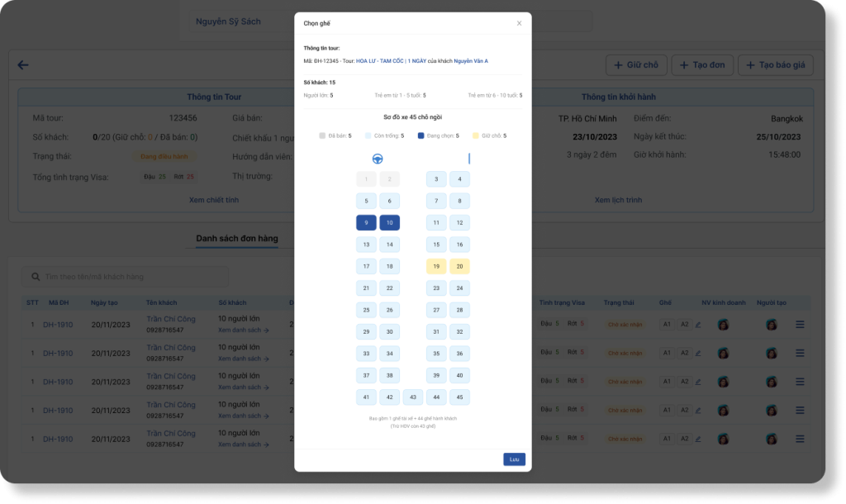Switch to Danh sách đơn hàng tab
The height and width of the screenshot is (504, 846).
(237, 239)
